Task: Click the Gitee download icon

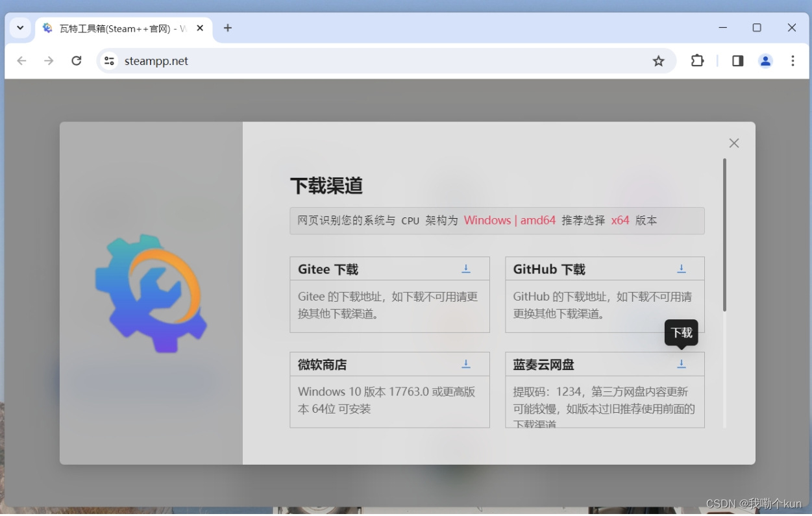Action: coord(466,269)
